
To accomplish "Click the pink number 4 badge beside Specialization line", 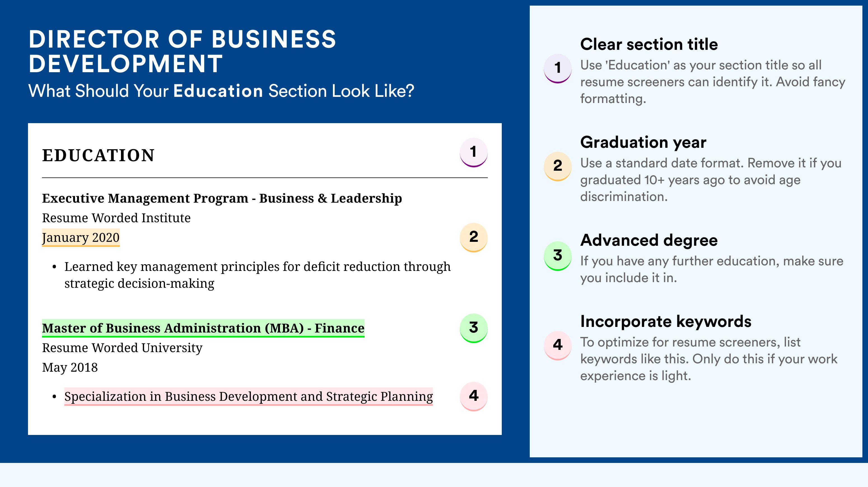I will (x=473, y=396).
